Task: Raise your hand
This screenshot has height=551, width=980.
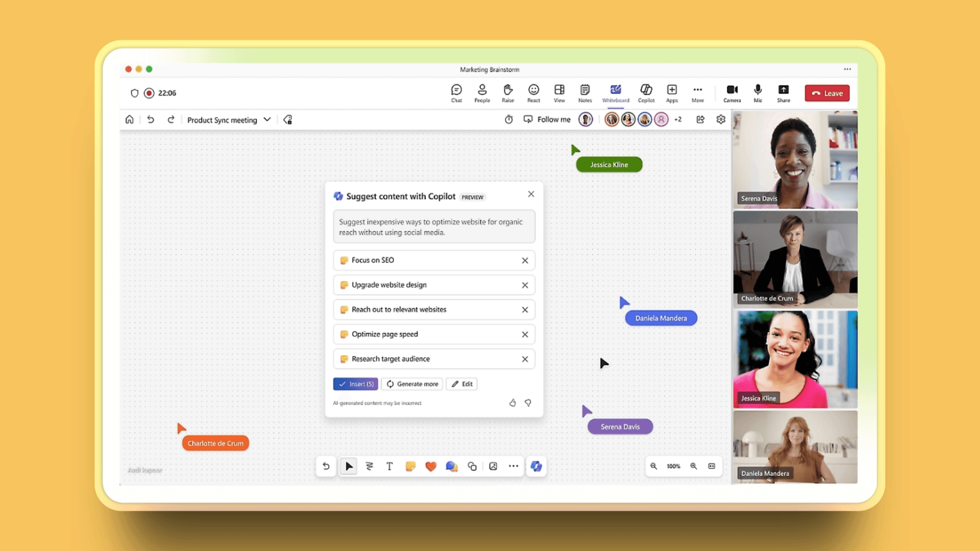Action: click(x=508, y=93)
